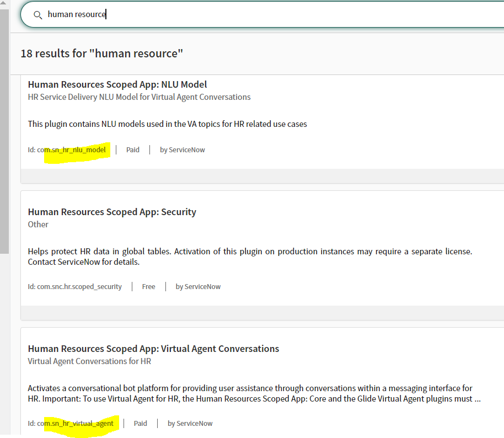The image size is (504, 438).
Task: Click "Paid" label on NLU Model card
Action: (x=133, y=150)
